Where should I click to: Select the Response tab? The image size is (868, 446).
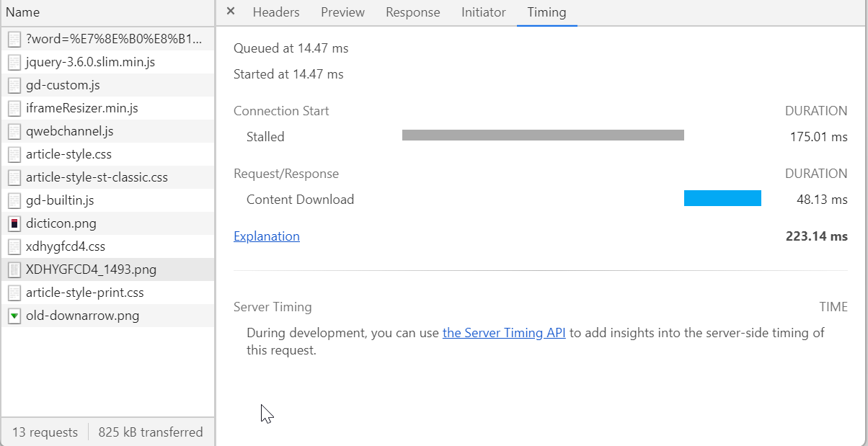[413, 12]
